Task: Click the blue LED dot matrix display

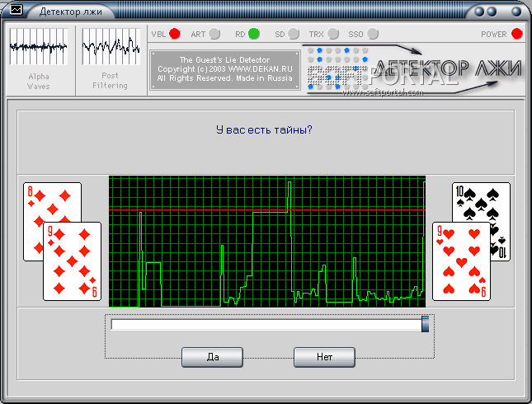Action: click(337, 69)
